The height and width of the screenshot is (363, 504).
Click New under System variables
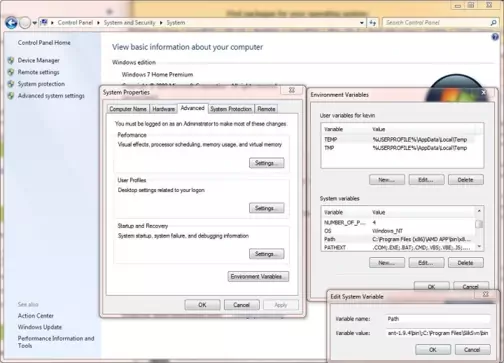(387, 263)
